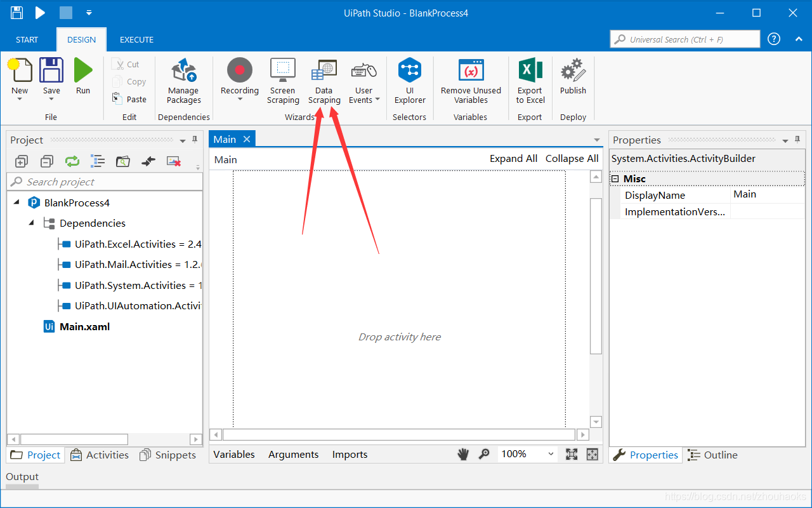812x508 pixels.
Task: Click Paste in the Edit group
Action: pyautogui.click(x=129, y=99)
